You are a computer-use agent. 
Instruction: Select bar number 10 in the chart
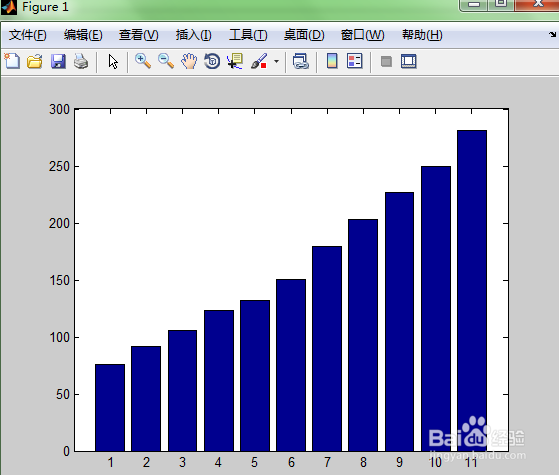[436, 309]
